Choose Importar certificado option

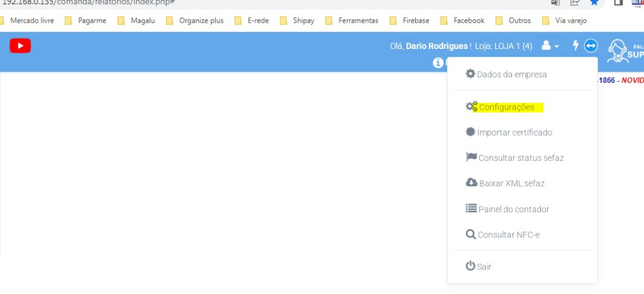click(514, 133)
